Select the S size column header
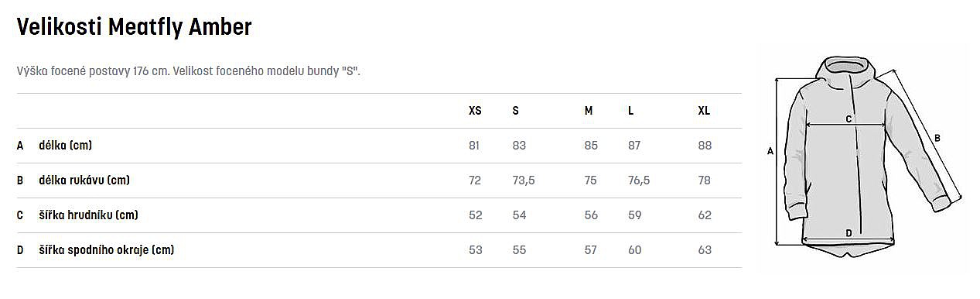 515,111
